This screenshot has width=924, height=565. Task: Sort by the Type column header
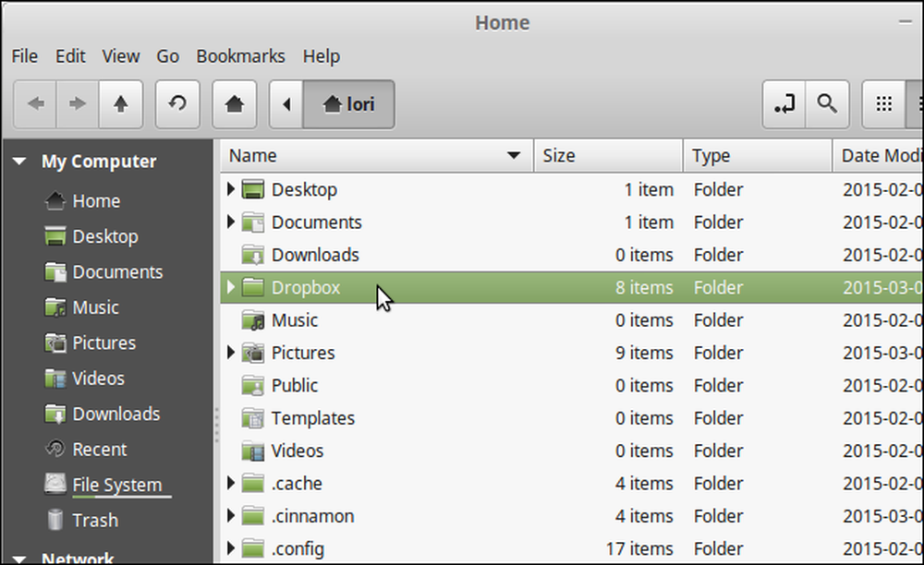point(758,156)
